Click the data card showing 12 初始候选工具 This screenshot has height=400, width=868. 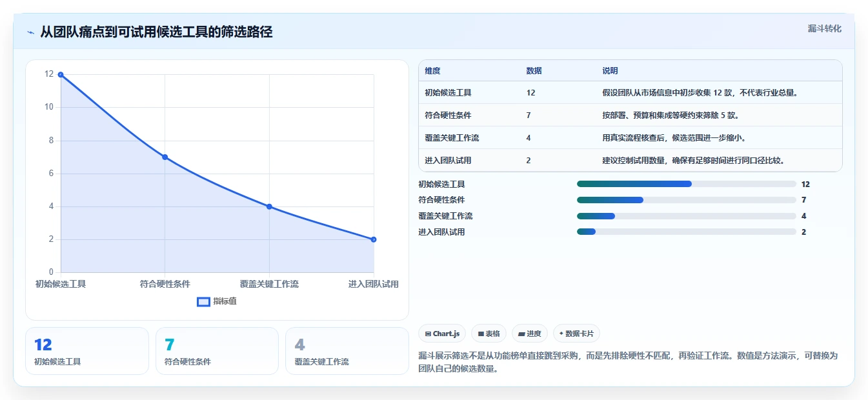87,351
